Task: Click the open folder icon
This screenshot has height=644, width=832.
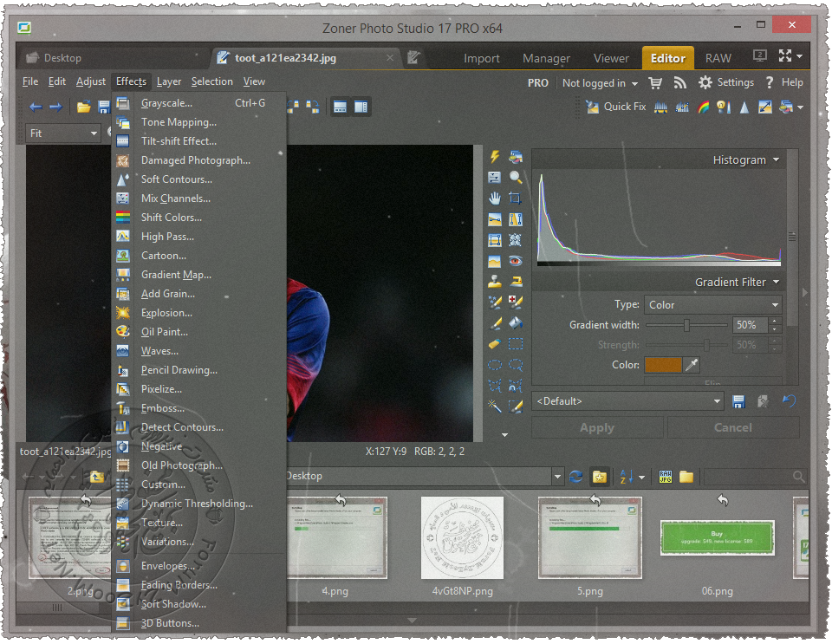Action: 83,107
